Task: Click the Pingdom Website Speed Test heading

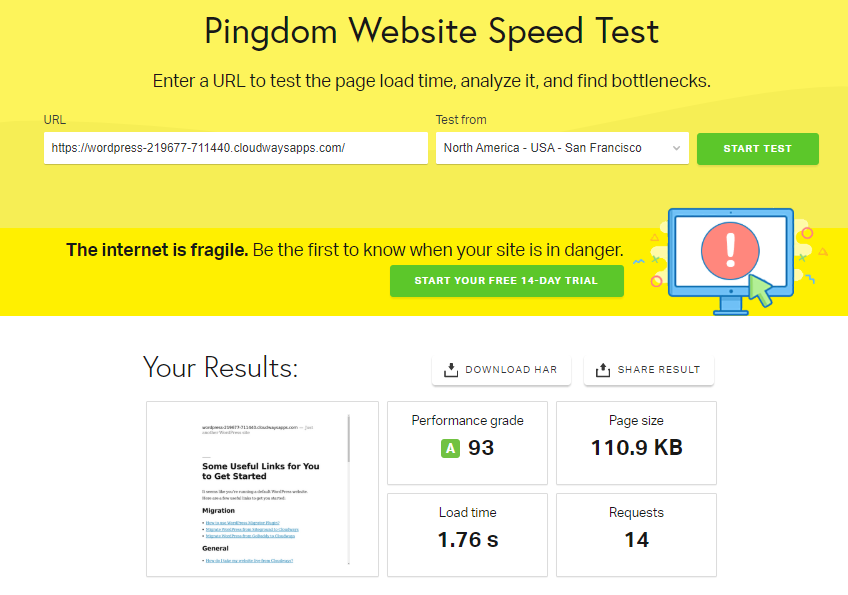Action: [x=432, y=31]
